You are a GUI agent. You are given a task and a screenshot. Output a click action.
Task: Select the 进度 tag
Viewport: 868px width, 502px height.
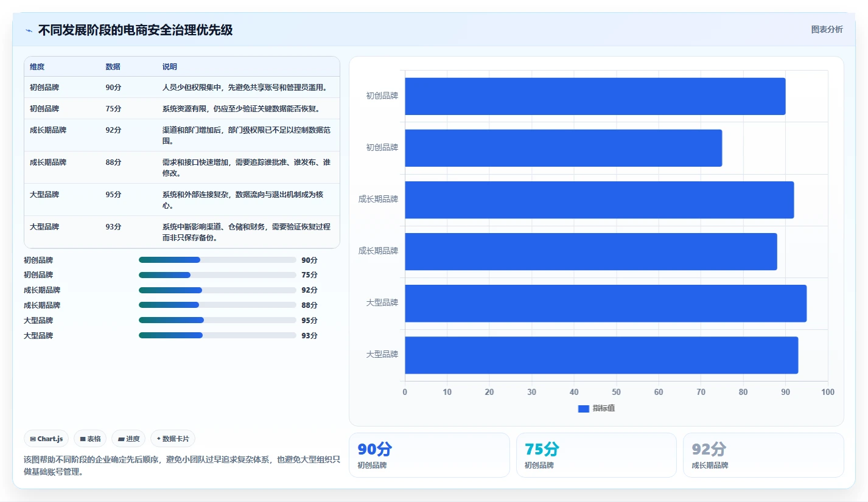(x=128, y=439)
